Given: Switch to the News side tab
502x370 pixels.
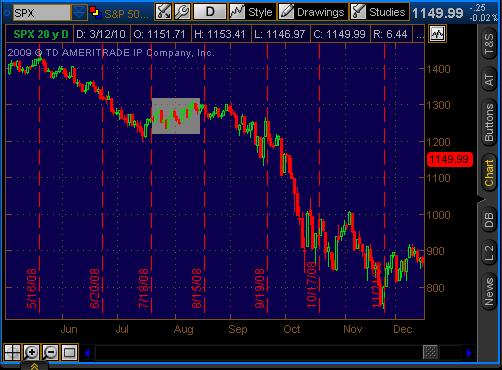Looking at the screenshot, I should (x=489, y=291).
